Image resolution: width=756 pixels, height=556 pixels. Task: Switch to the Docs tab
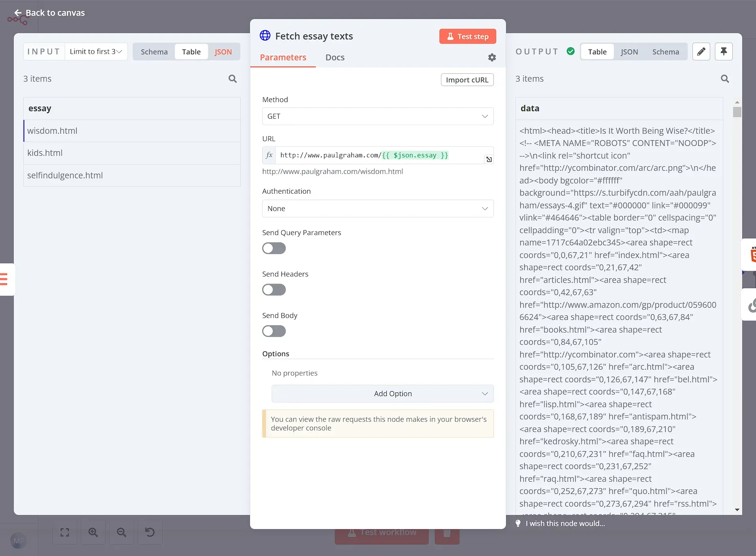pyautogui.click(x=334, y=57)
